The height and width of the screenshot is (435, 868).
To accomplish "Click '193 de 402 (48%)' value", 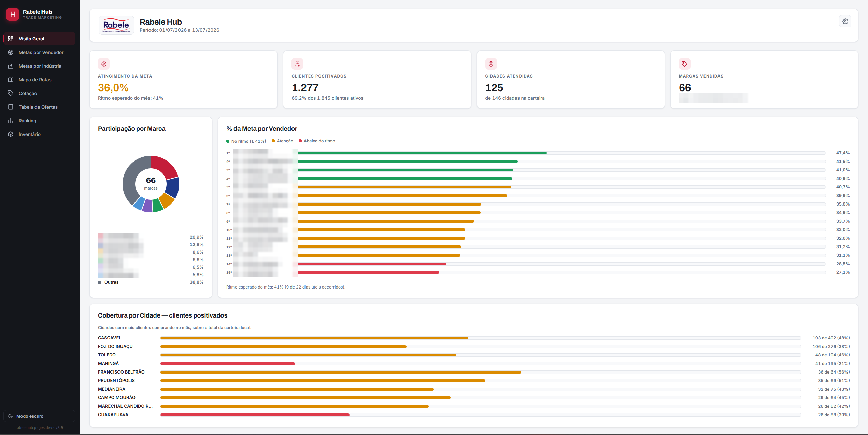I will 831,338.
